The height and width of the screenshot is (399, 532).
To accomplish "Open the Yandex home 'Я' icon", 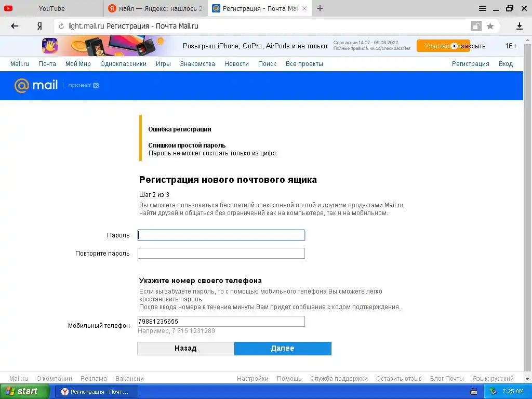I will point(39,26).
